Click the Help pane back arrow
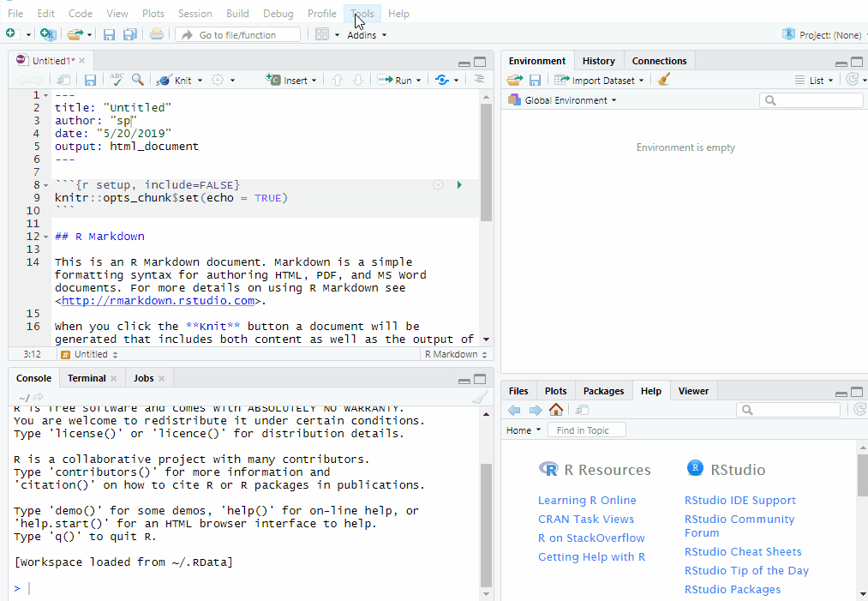The width and height of the screenshot is (868, 601). click(x=514, y=410)
